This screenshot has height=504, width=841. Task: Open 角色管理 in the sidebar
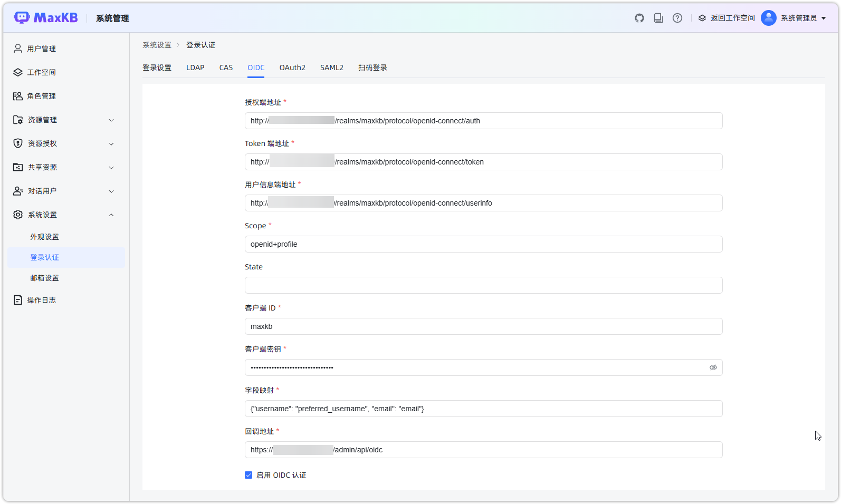pos(42,96)
